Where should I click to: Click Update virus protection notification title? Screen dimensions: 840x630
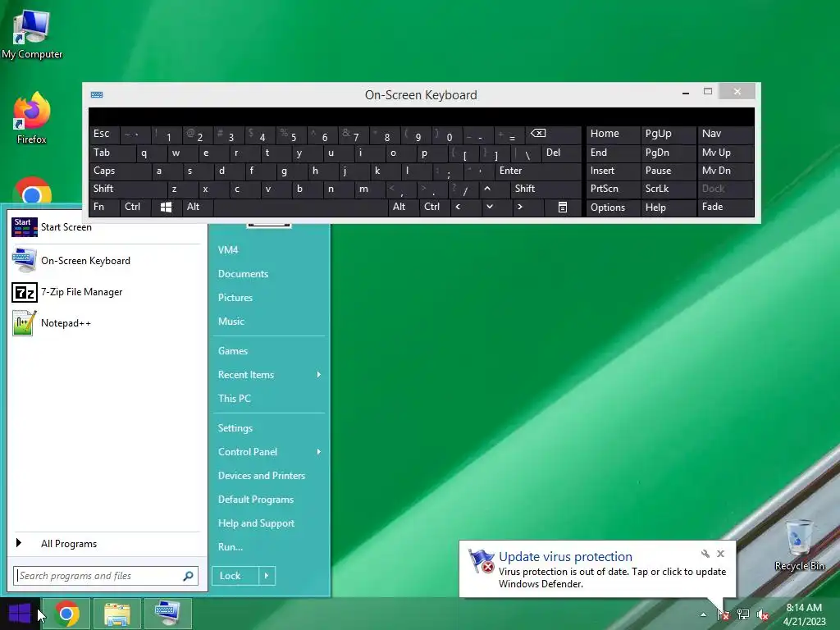pyautogui.click(x=565, y=557)
